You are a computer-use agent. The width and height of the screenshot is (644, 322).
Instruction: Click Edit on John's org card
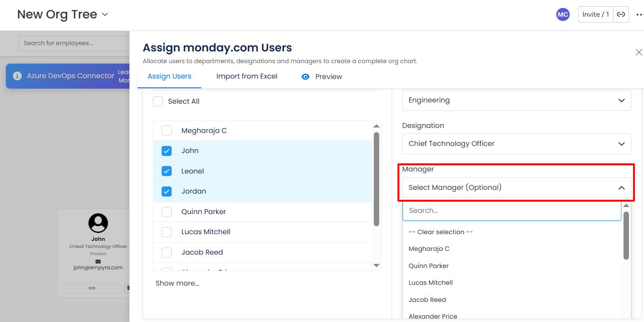[92, 288]
